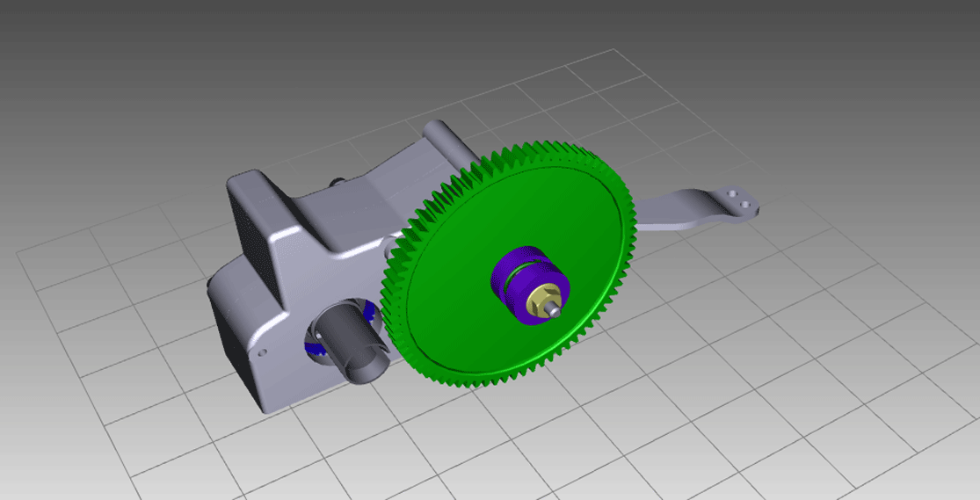Click the small gray shaft tip at gear center

(556, 310)
